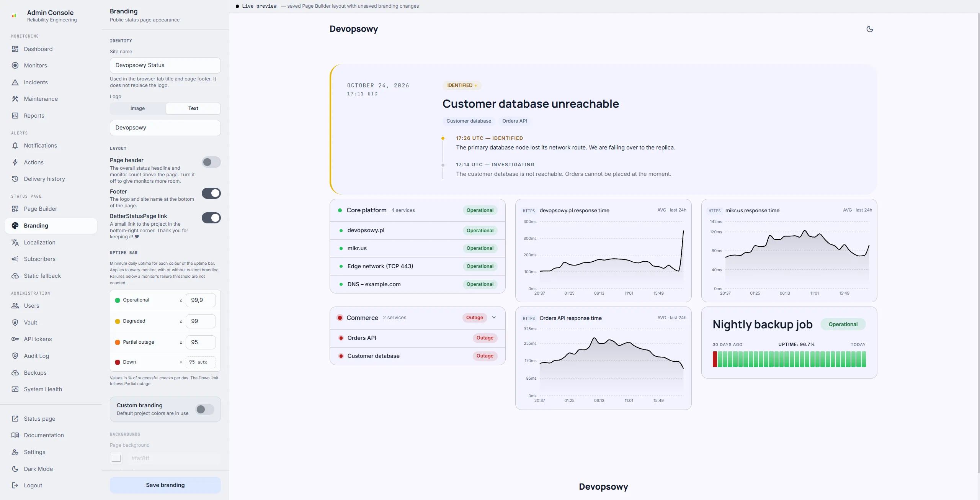Open the Reports chart icon
This screenshot has height=500, width=980.
click(15, 116)
